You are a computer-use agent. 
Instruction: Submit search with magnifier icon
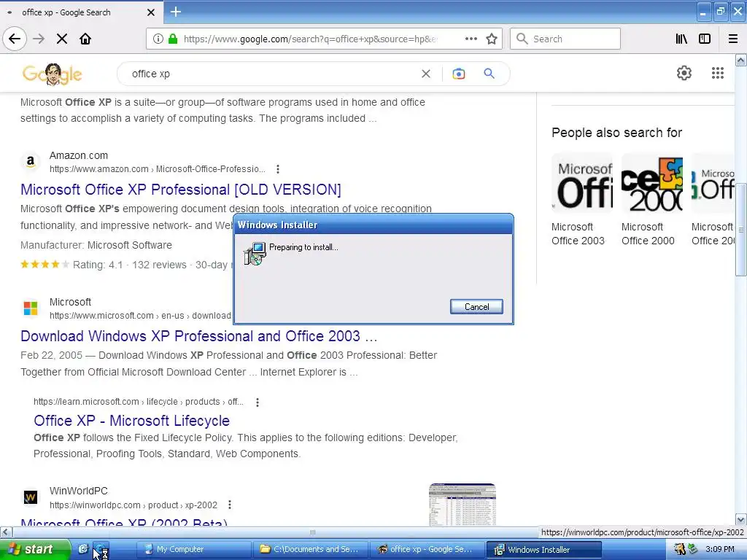tap(489, 74)
